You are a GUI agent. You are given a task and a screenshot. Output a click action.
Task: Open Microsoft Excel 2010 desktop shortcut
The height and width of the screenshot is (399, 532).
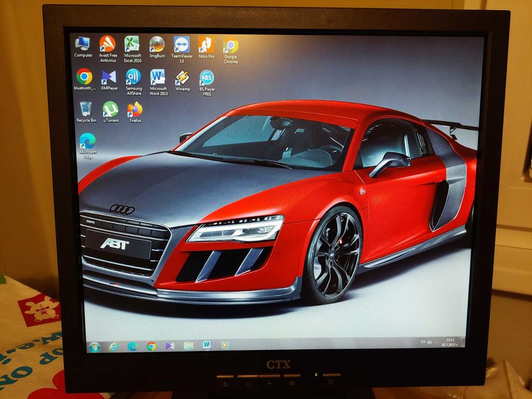click(132, 45)
